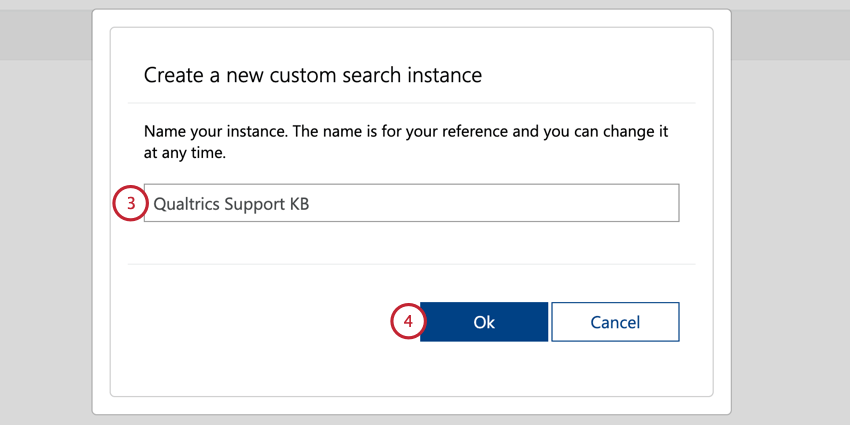Click the gray backdrop left of the dialog
This screenshot has width=850, height=425.
coord(46,244)
